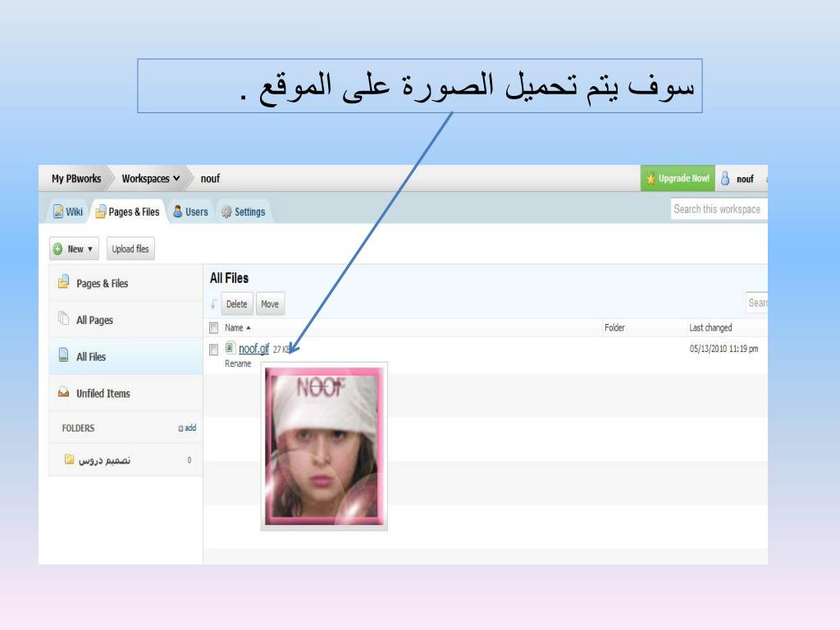Click the All Pages document icon
The image size is (840, 630).
[x=63, y=318]
